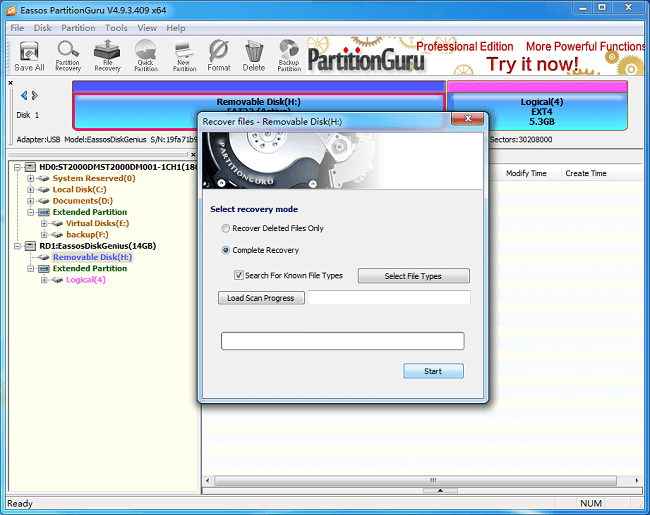
Task: Open the Partition menu
Action: [78, 28]
